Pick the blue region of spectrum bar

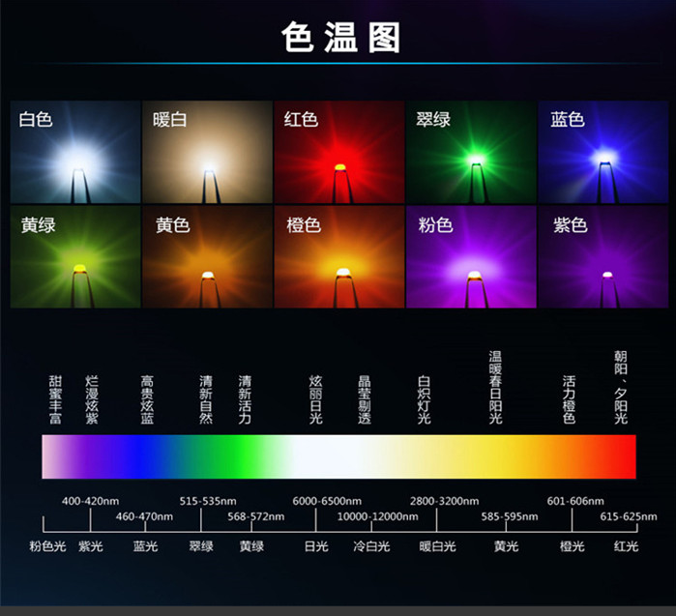click(145, 456)
